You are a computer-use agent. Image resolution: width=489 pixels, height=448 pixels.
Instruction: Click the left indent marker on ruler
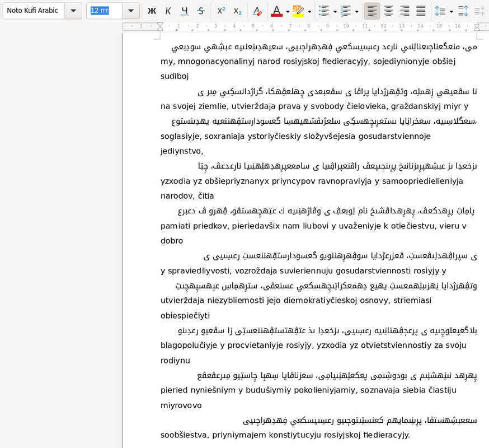pyautogui.click(x=160, y=26)
